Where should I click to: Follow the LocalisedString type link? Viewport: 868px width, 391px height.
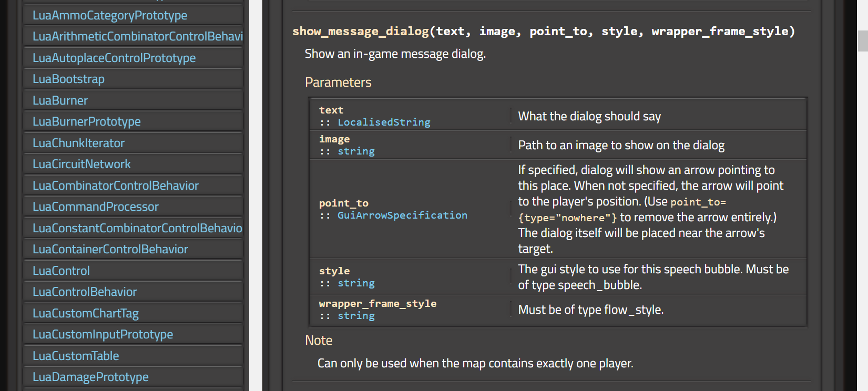click(384, 122)
